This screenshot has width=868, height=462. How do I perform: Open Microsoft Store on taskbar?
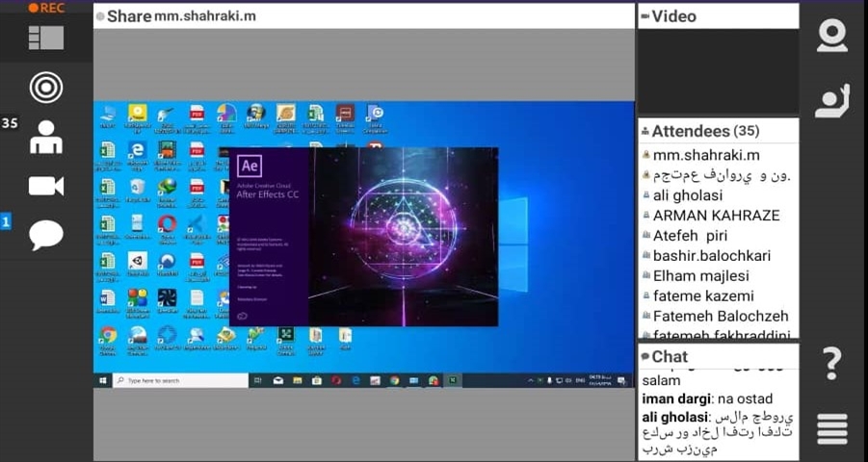click(317, 380)
